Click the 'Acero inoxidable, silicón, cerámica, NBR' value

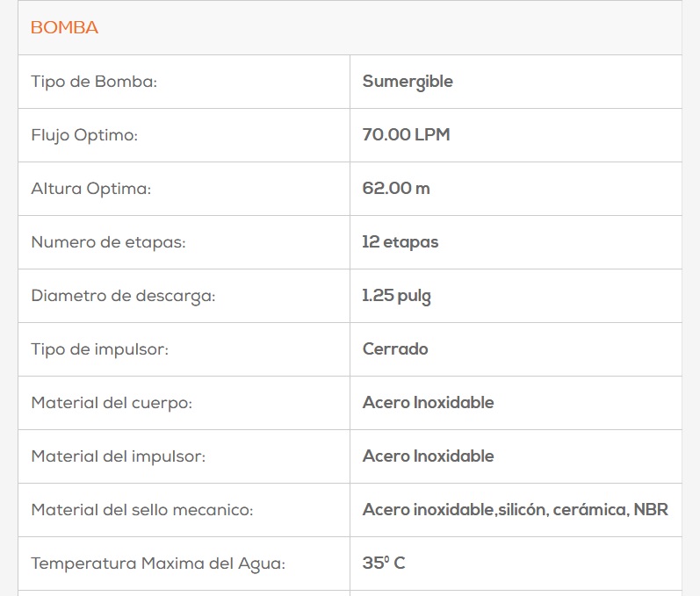[x=515, y=510]
